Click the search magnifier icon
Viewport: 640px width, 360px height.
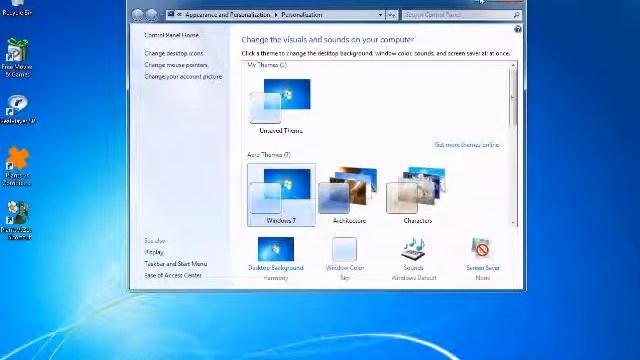(x=516, y=15)
